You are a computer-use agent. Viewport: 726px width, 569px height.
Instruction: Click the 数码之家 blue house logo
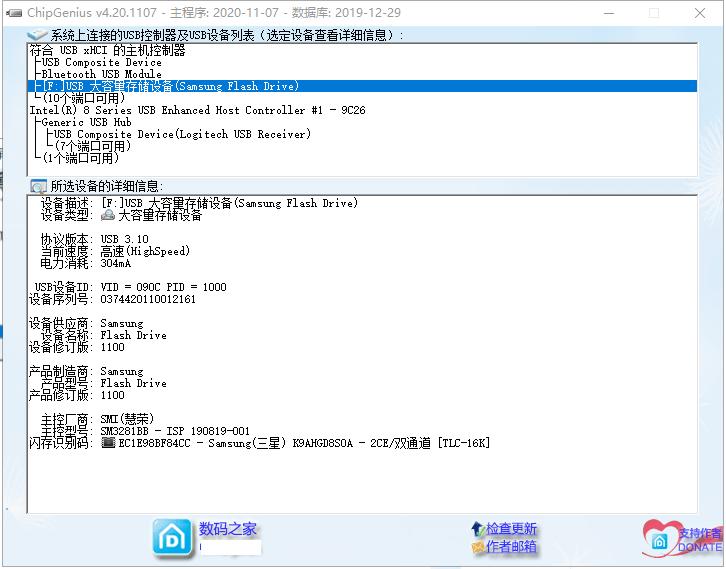(x=171, y=537)
